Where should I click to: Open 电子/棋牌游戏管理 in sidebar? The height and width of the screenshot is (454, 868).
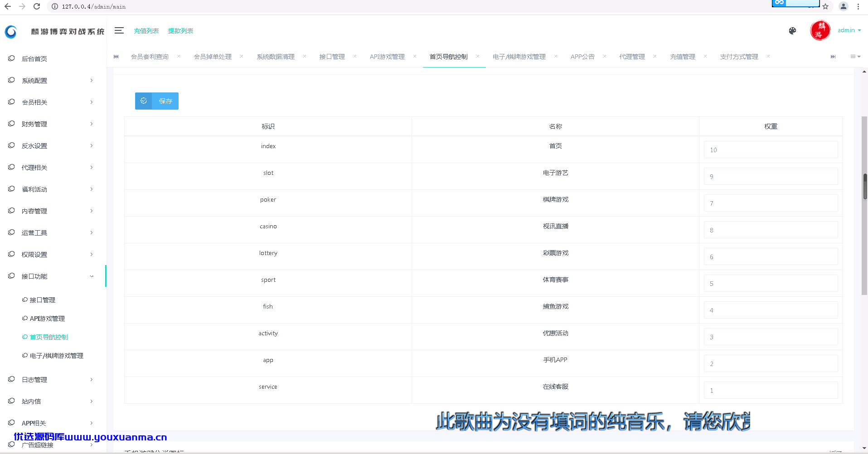[x=56, y=356]
